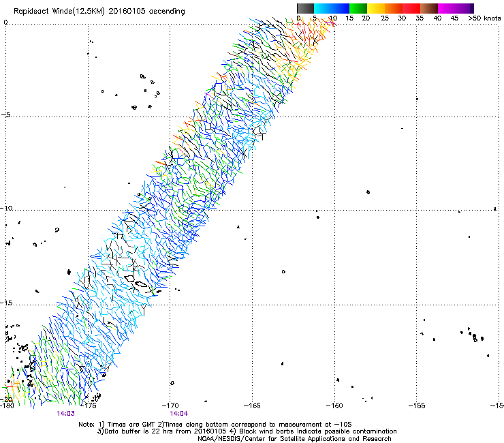Click the '-175' longitude axis label
This screenshot has height=443, width=504.
88,406
